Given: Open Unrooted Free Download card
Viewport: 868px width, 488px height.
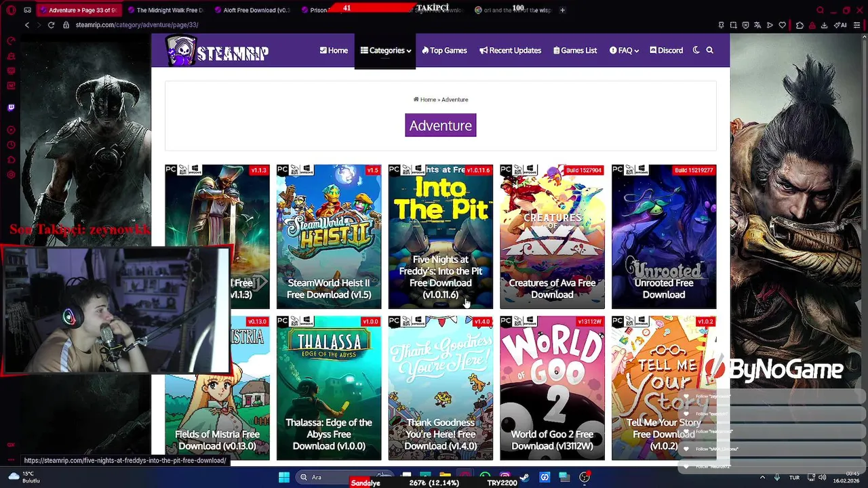Looking at the screenshot, I should pos(664,236).
